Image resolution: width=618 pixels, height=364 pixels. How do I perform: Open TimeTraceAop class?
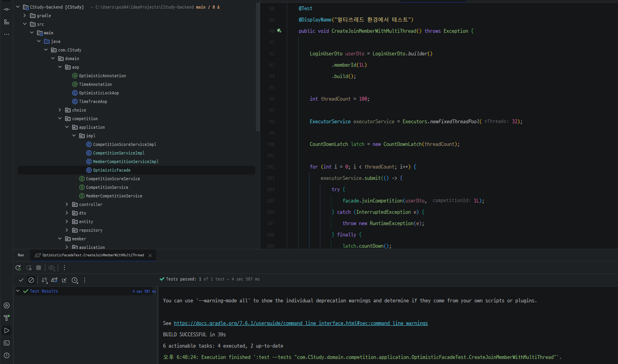93,101
